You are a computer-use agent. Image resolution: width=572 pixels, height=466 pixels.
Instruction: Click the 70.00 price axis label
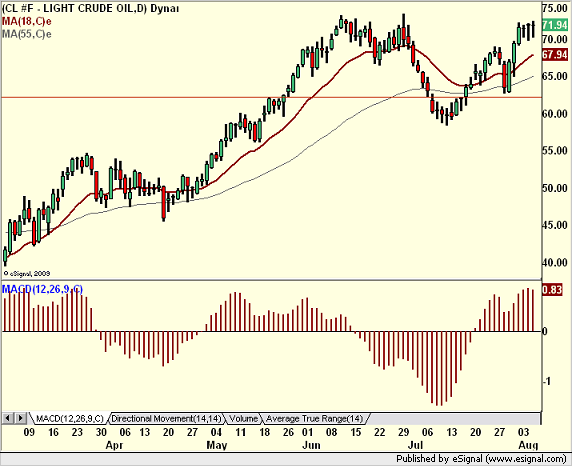(555, 39)
